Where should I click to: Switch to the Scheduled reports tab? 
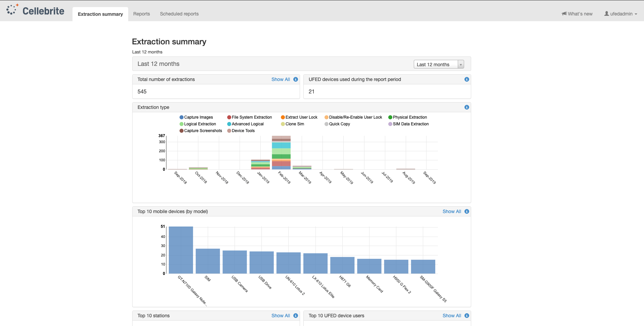179,14
